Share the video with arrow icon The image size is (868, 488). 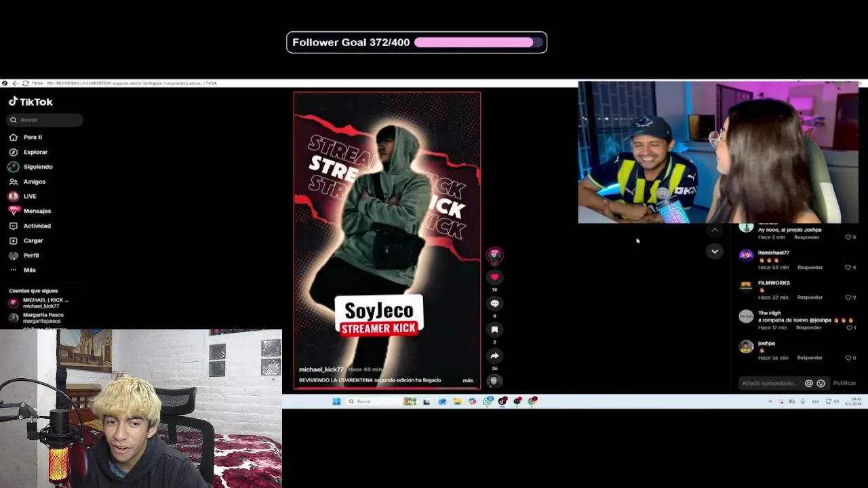coord(494,355)
